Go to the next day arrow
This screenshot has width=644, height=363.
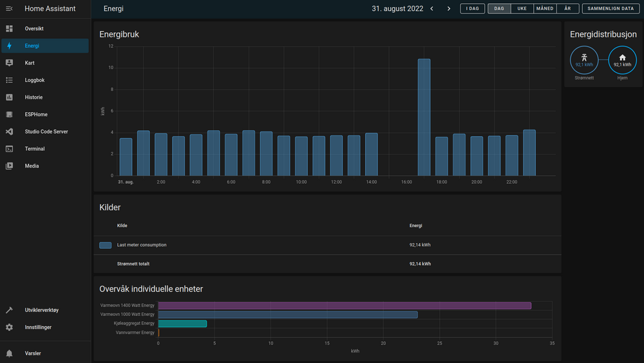(449, 9)
